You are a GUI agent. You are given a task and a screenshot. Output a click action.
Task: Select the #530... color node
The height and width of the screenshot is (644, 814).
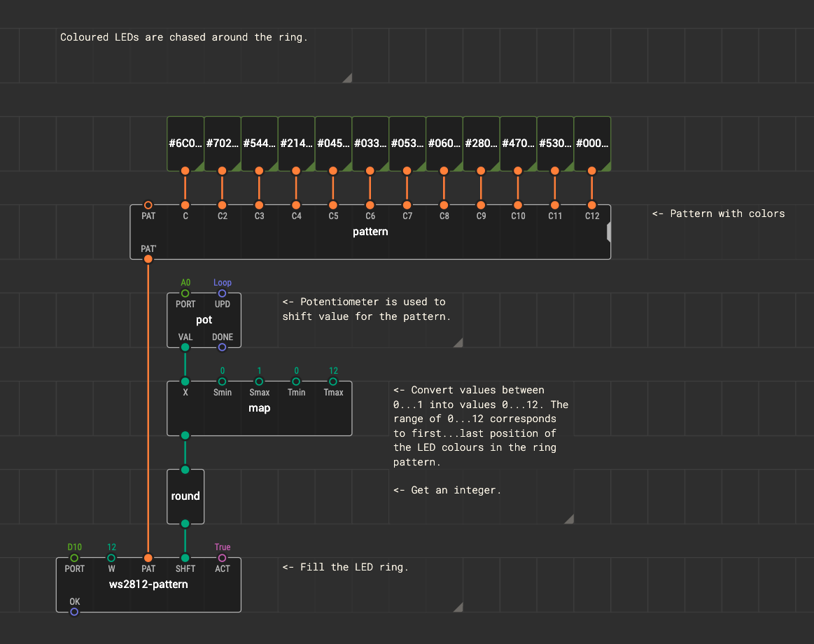coord(555,143)
